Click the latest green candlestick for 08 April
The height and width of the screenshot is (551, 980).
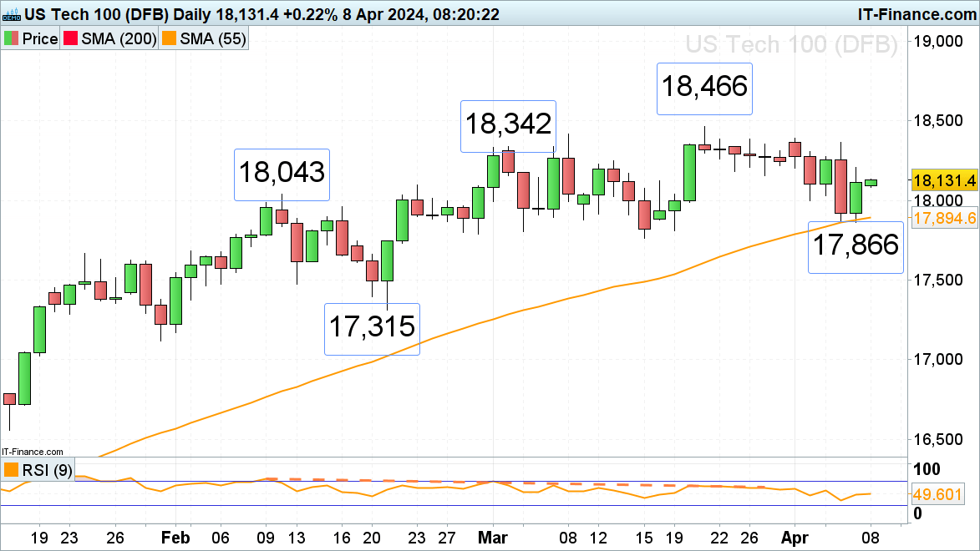pos(871,183)
